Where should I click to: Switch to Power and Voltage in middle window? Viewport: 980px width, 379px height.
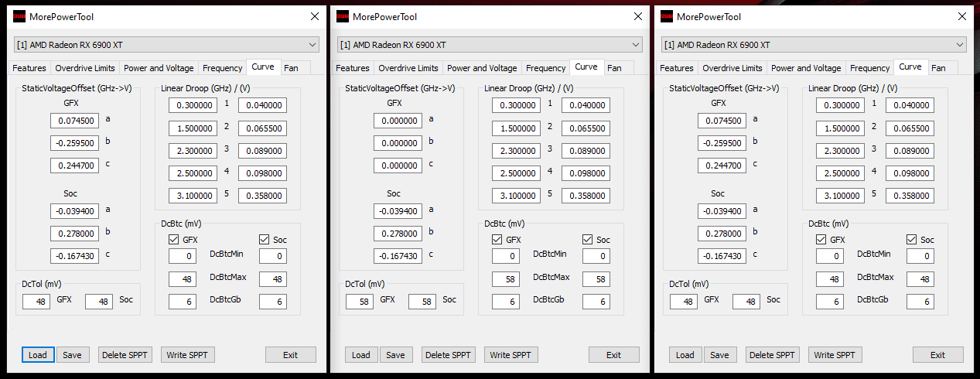pyautogui.click(x=482, y=68)
